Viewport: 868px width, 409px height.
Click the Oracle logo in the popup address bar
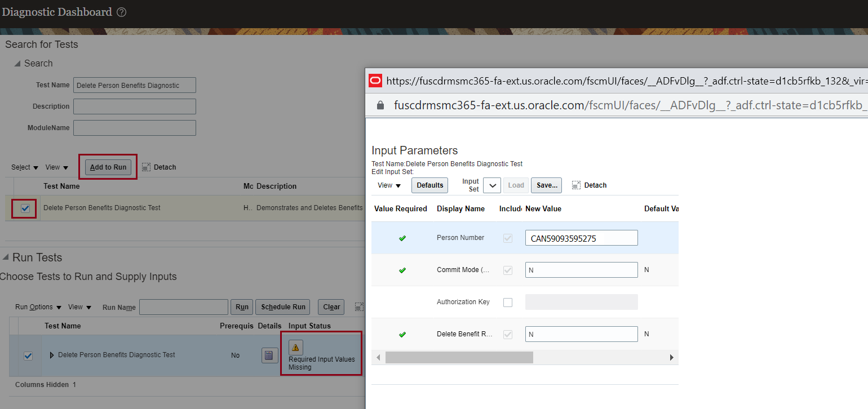pos(375,81)
